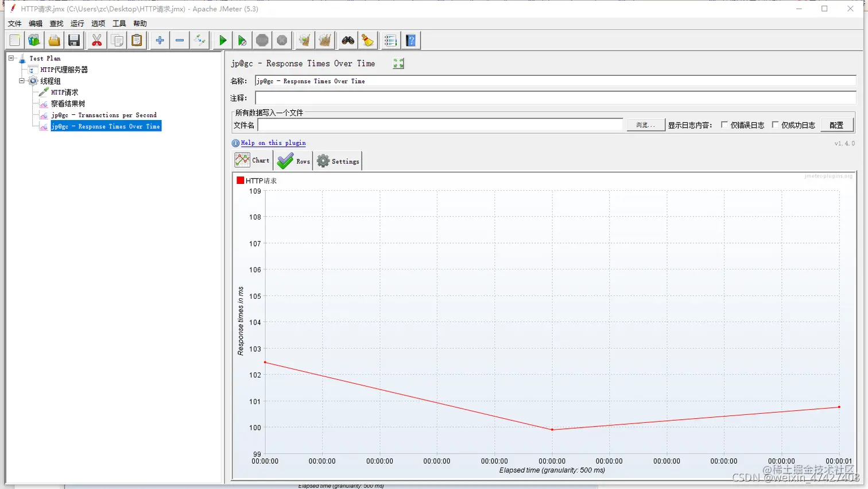The width and height of the screenshot is (868, 489).
Task: Open the 帮助 menu
Action: pos(139,24)
